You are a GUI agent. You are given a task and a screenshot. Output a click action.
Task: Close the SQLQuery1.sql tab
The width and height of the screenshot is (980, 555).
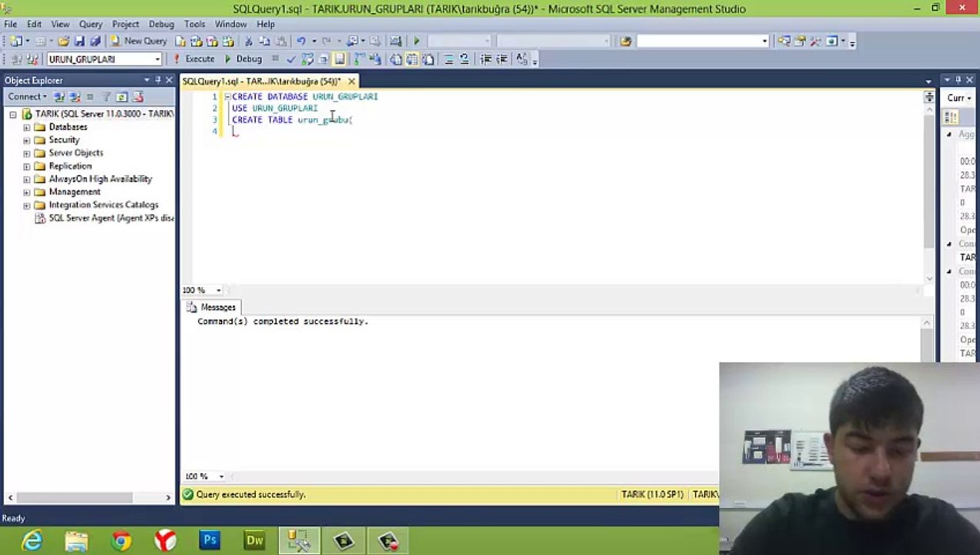click(351, 81)
